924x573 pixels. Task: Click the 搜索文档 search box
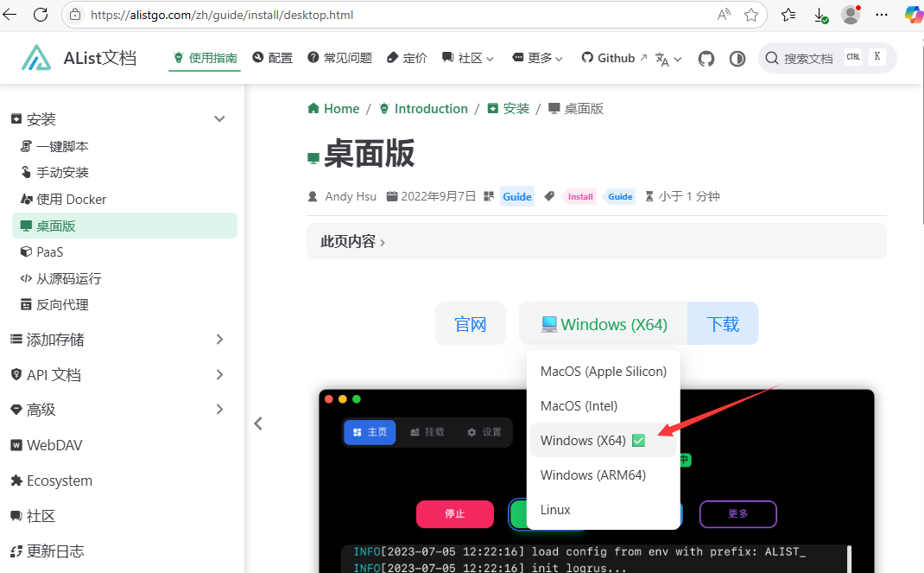827,59
